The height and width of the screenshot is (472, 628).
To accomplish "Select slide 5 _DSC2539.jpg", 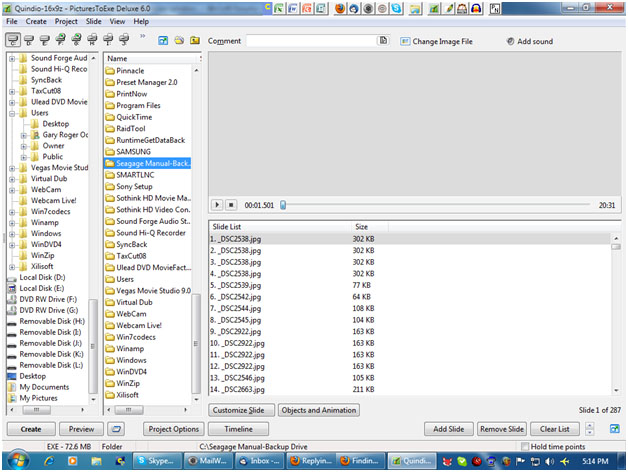I will (x=409, y=285).
